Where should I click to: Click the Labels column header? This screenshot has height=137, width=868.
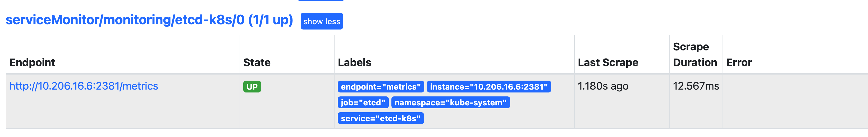(x=354, y=62)
